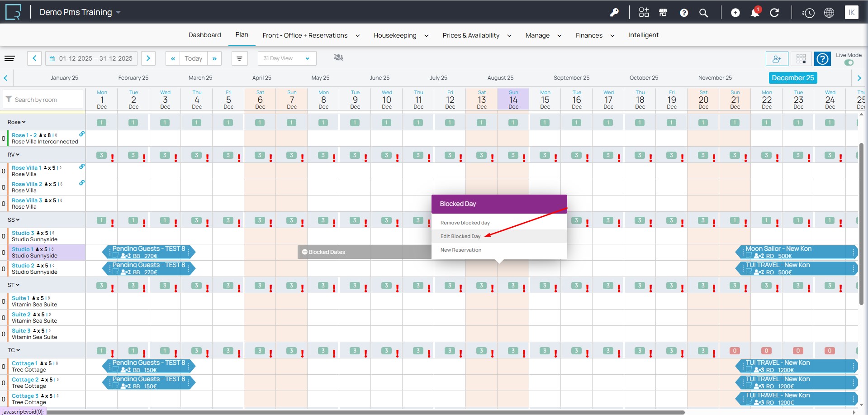Go to previous date range arrow
This screenshot has height=415, width=868.
tap(34, 58)
